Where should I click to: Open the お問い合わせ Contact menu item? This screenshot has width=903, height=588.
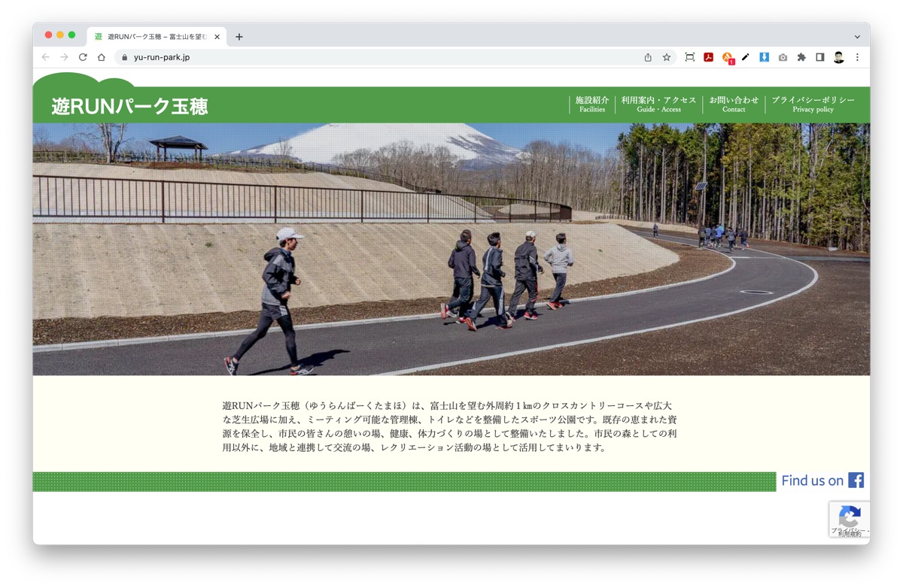click(734, 103)
